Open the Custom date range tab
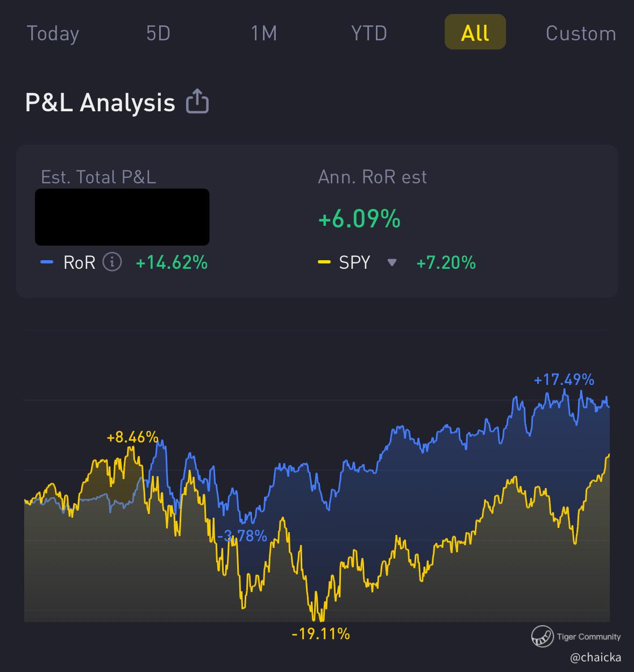This screenshot has height=672, width=634. point(581,33)
